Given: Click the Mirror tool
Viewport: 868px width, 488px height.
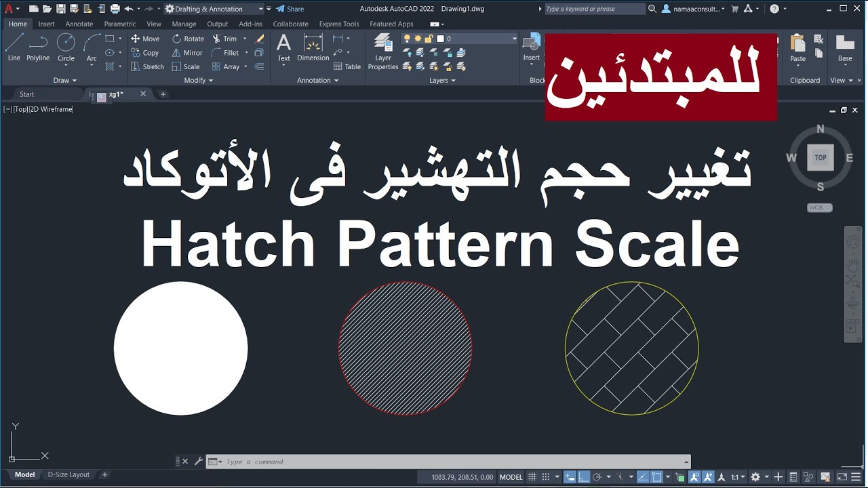Looking at the screenshot, I should point(187,53).
